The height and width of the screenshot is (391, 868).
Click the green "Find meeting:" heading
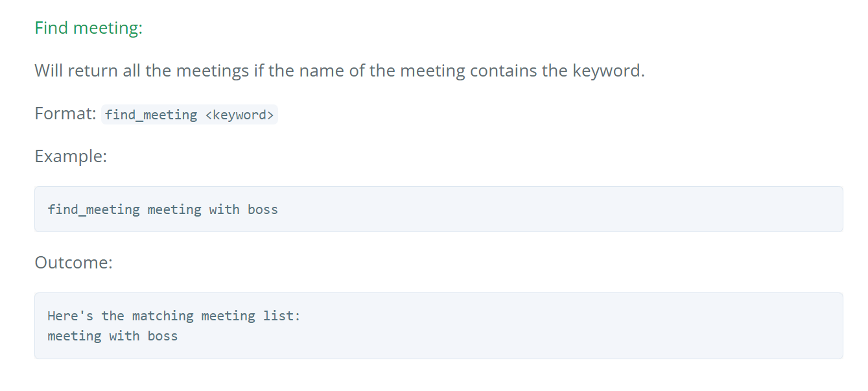pos(88,28)
